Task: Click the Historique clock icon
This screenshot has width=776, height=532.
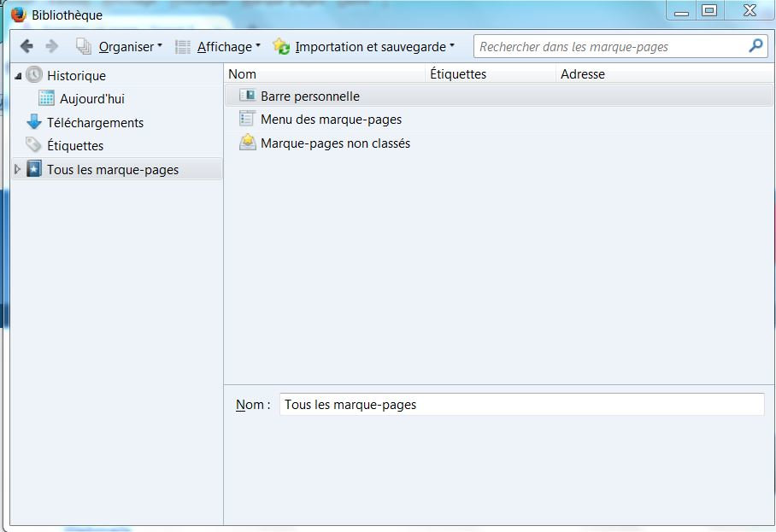Action: [34, 74]
